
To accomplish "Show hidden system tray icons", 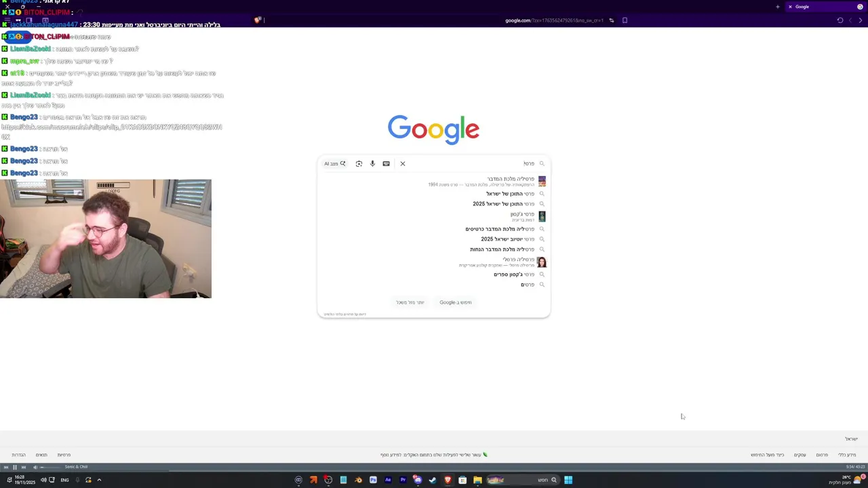I will (x=99, y=480).
